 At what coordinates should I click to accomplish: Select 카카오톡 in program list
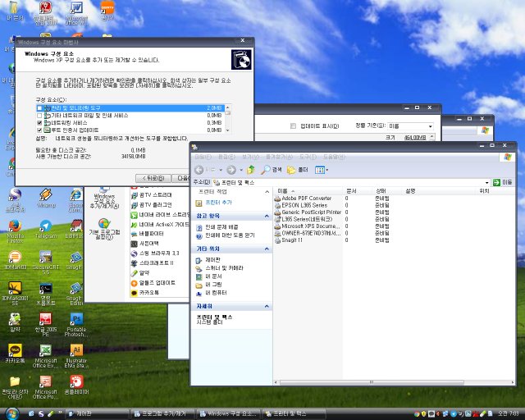[x=148, y=293]
